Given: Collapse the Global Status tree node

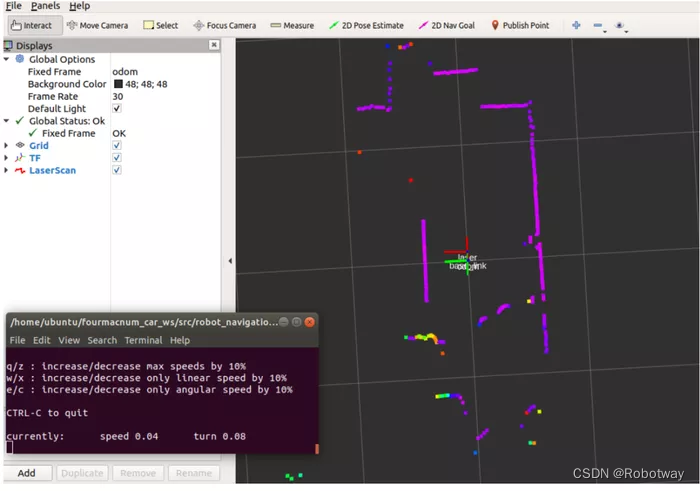Looking at the screenshot, I should (6, 121).
